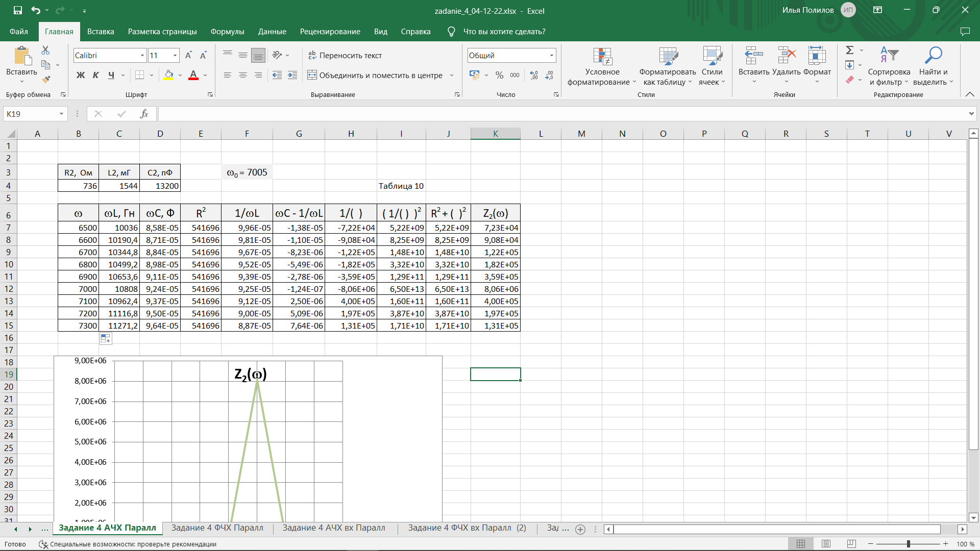Screen dimensions: 980x551
Task: Click the Auto Fill Options icon below table
Action: point(106,338)
